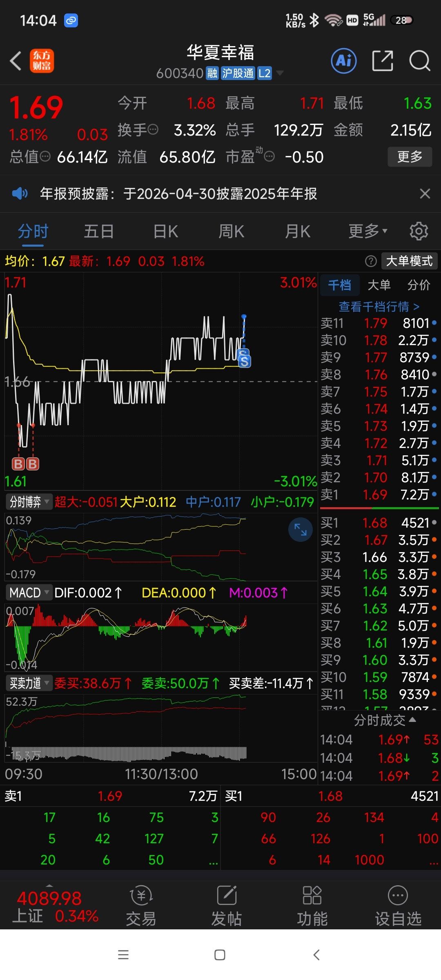
Task: Select 卖11 row at 1.79
Action: tap(379, 323)
